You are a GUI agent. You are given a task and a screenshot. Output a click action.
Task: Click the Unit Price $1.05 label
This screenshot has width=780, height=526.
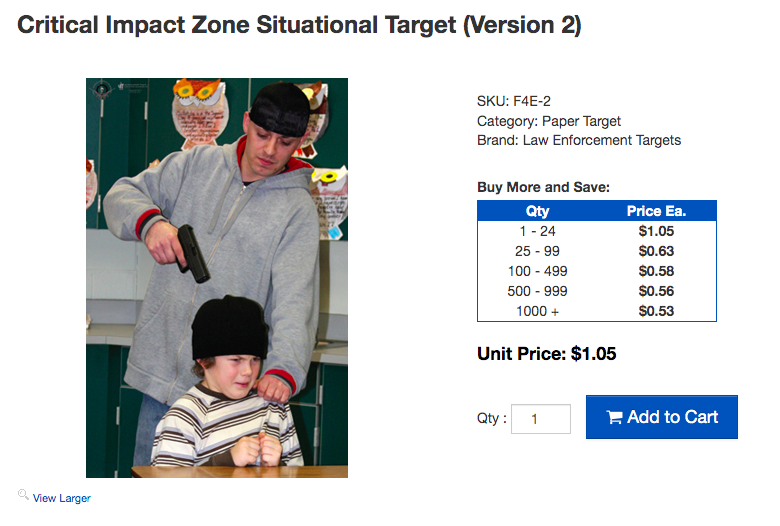(548, 354)
